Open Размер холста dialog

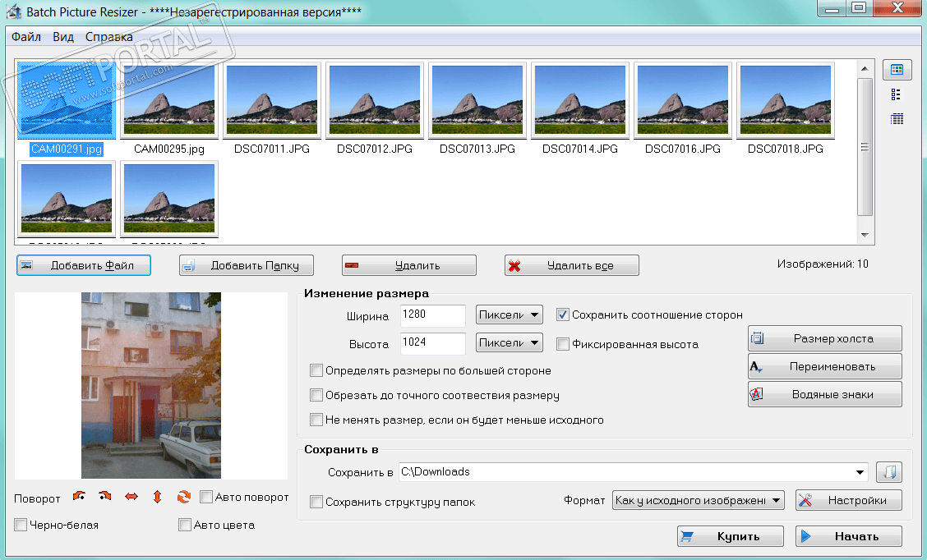[x=825, y=338]
